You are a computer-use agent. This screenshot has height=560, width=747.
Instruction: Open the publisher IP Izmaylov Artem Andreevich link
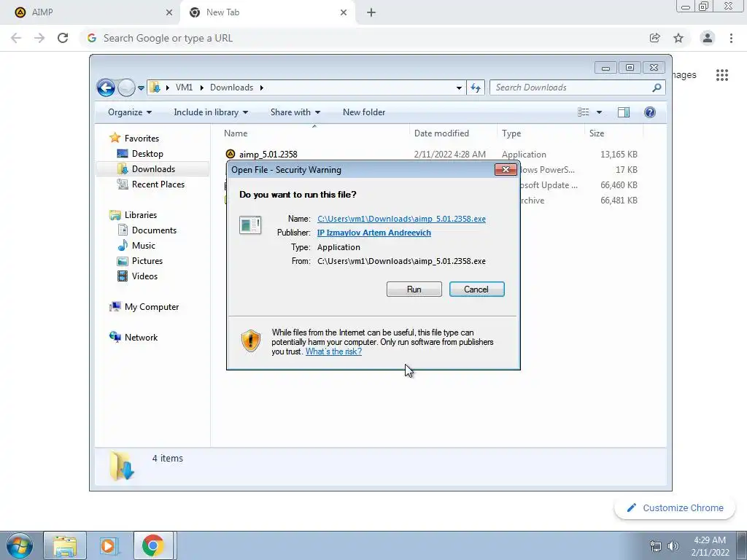[374, 233]
